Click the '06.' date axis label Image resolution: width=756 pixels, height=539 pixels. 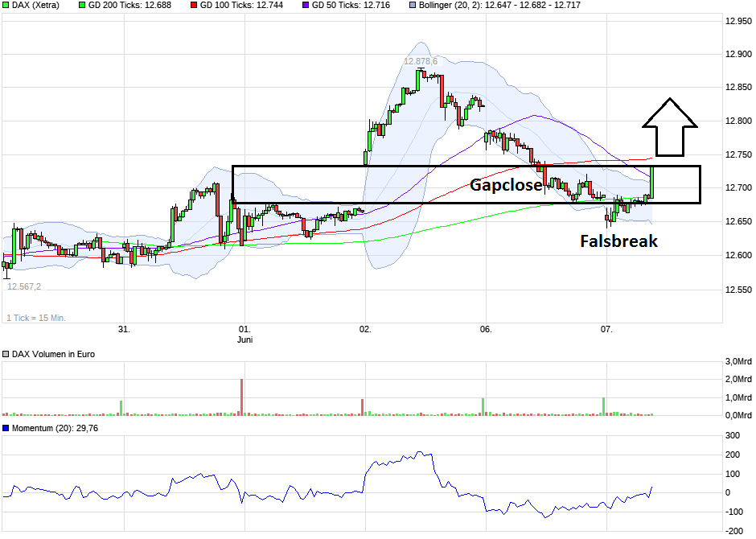pos(486,329)
